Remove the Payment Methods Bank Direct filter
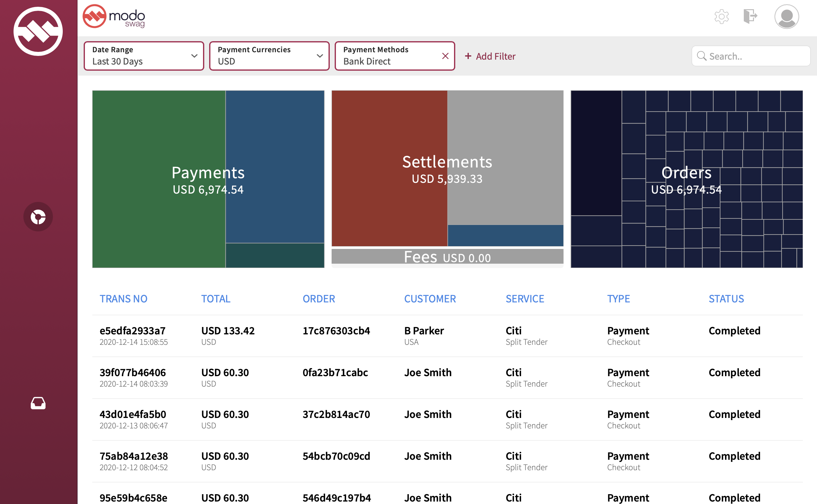Viewport: 817px width, 504px height. [x=445, y=56]
